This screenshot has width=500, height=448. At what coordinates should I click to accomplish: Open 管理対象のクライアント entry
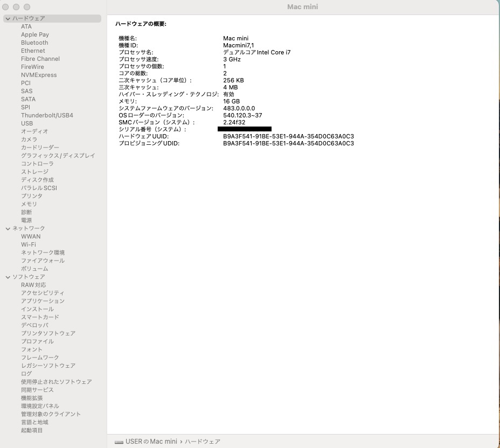pos(51,414)
